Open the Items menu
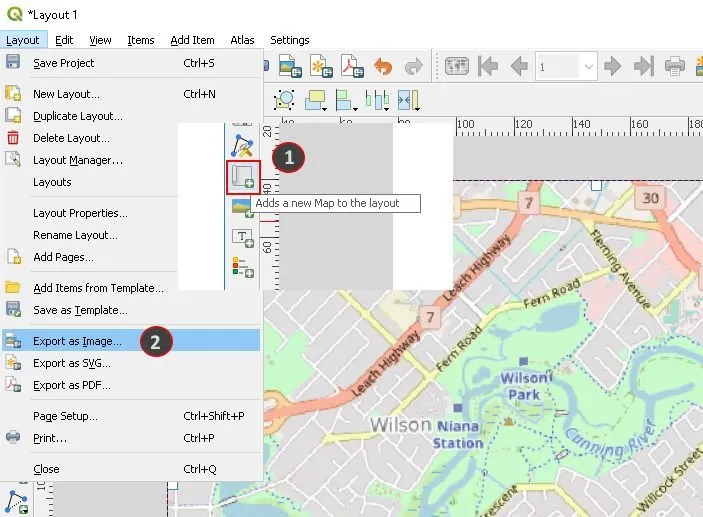703x517 pixels. [x=141, y=40]
